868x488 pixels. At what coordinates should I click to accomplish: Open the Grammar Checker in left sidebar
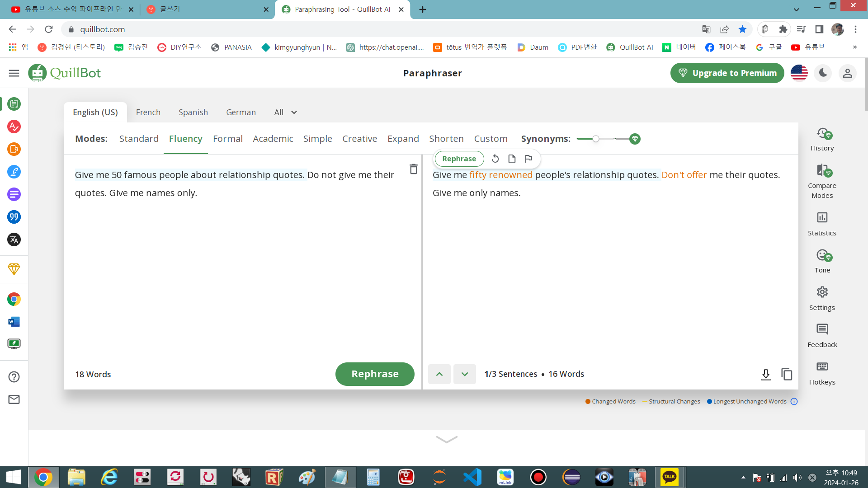(14, 127)
